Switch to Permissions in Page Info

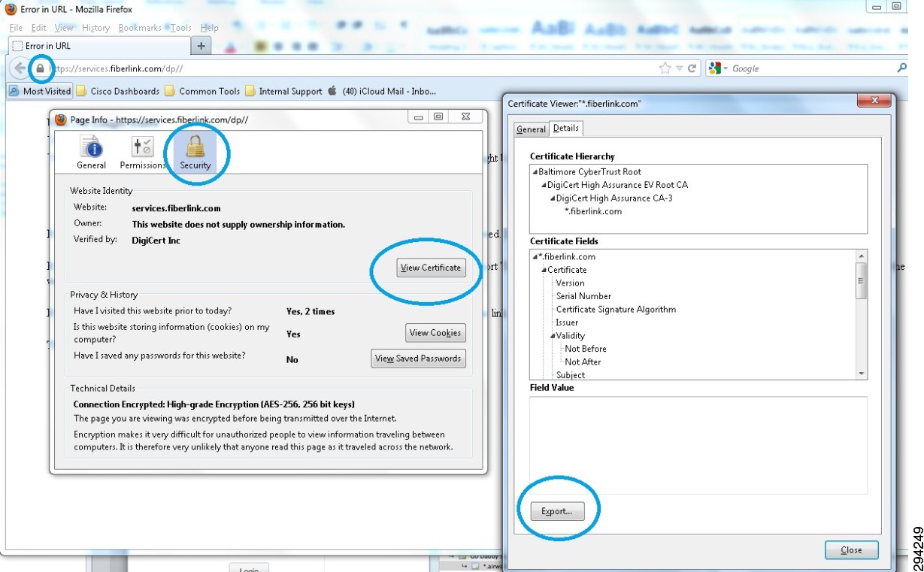(x=142, y=152)
